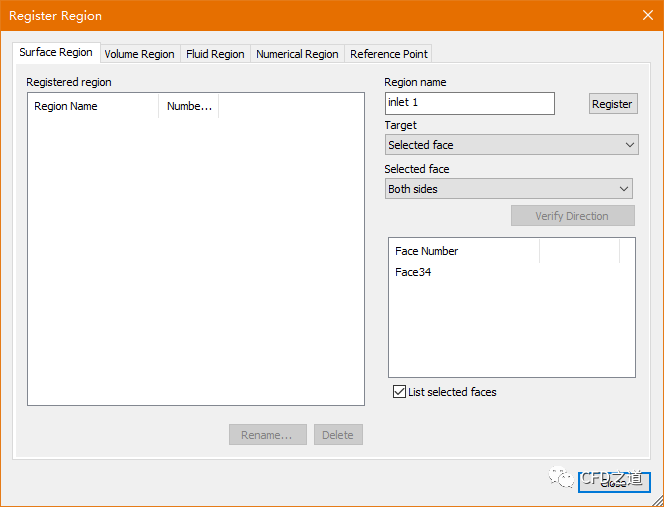Select Face34 in the face list

click(x=413, y=272)
